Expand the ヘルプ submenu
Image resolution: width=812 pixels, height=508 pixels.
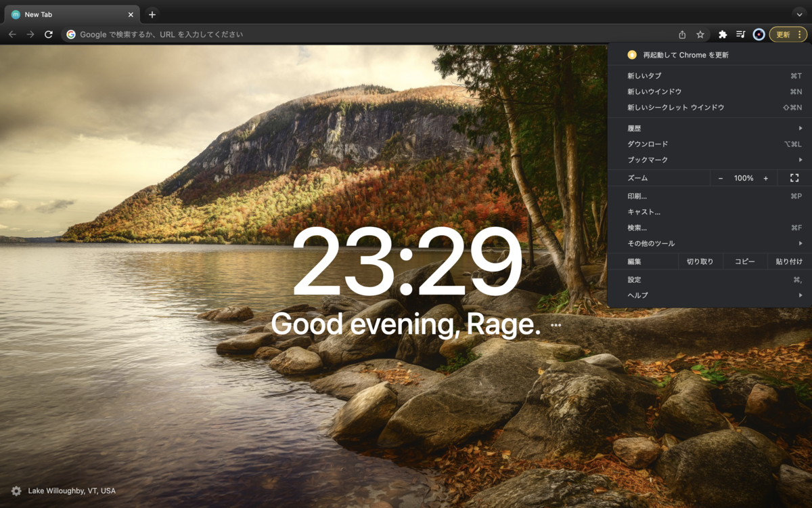709,295
